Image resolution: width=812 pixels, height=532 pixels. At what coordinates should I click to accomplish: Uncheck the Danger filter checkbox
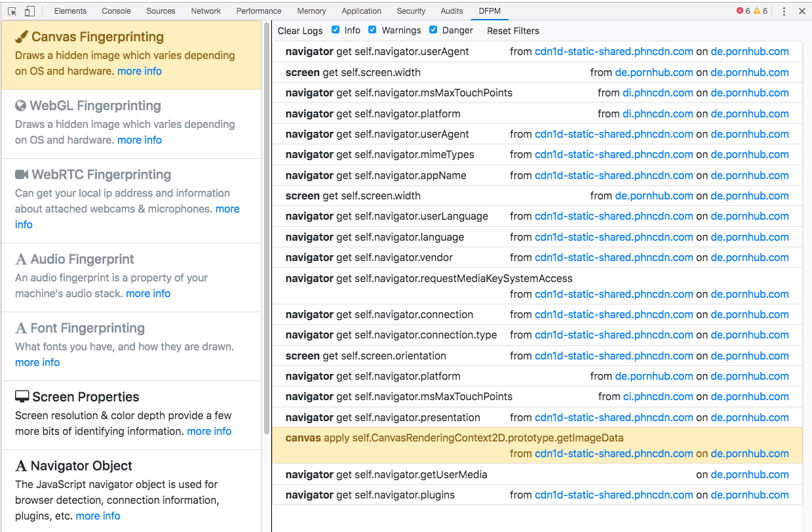tap(433, 30)
